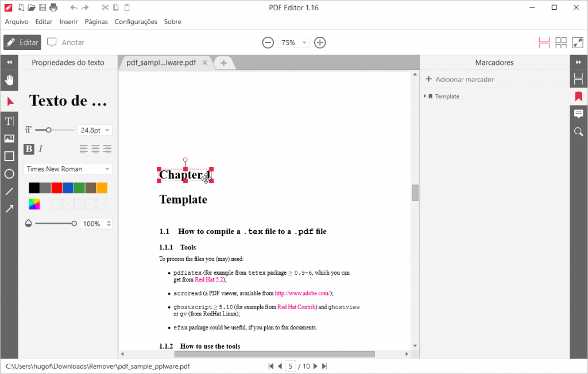This screenshot has width=588, height=374.
Task: Select the Ellipse drawing tool
Action: point(9,174)
